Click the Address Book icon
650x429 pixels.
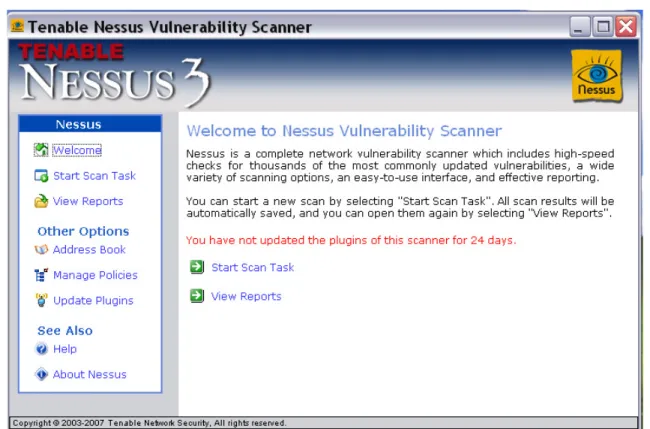click(x=41, y=250)
